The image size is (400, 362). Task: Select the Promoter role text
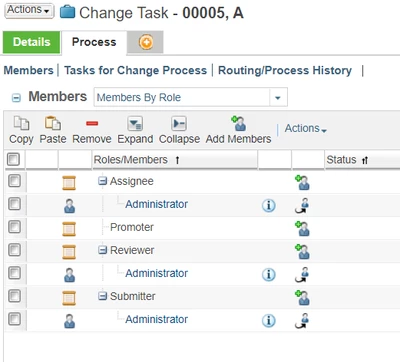click(132, 227)
